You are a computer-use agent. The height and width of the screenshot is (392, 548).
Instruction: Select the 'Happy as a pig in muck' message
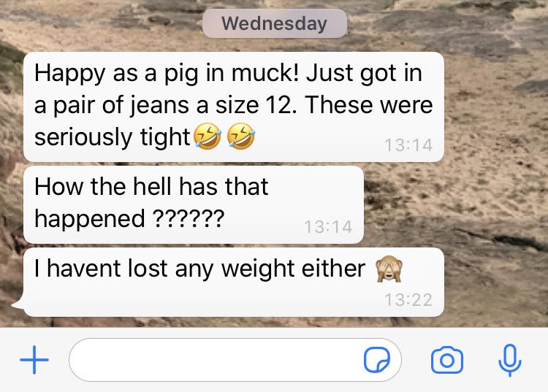tap(234, 107)
